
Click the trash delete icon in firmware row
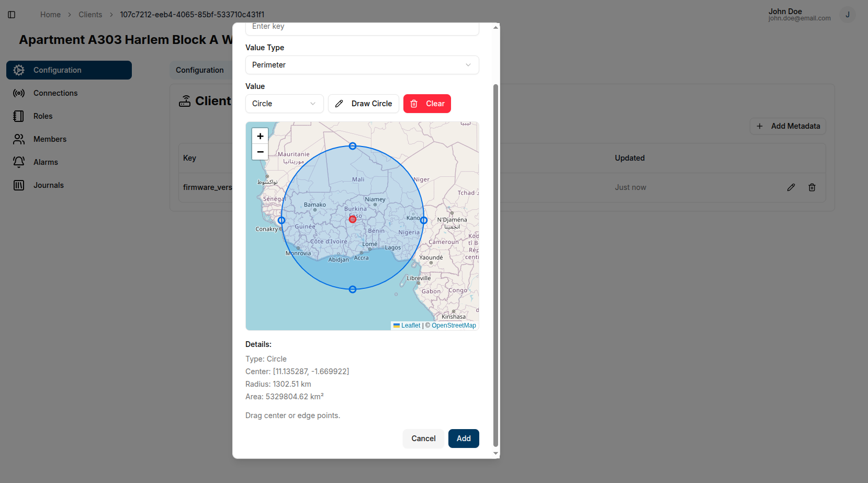(x=811, y=187)
